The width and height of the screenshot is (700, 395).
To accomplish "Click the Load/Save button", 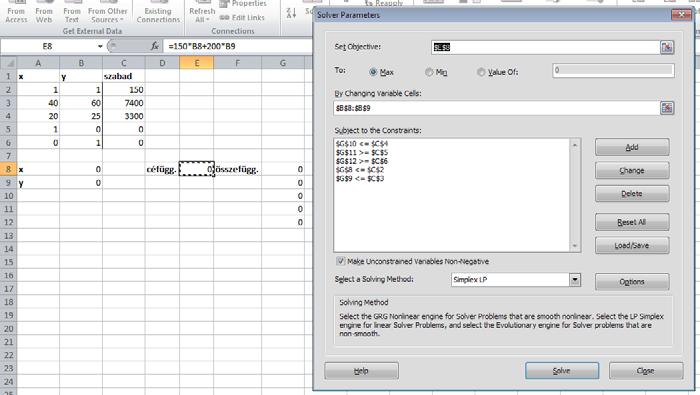I will coord(632,245).
